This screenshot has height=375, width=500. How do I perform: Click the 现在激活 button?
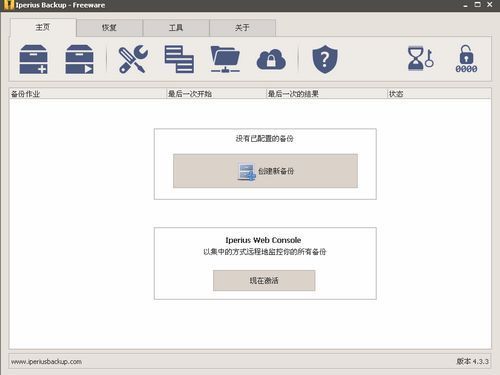click(264, 281)
